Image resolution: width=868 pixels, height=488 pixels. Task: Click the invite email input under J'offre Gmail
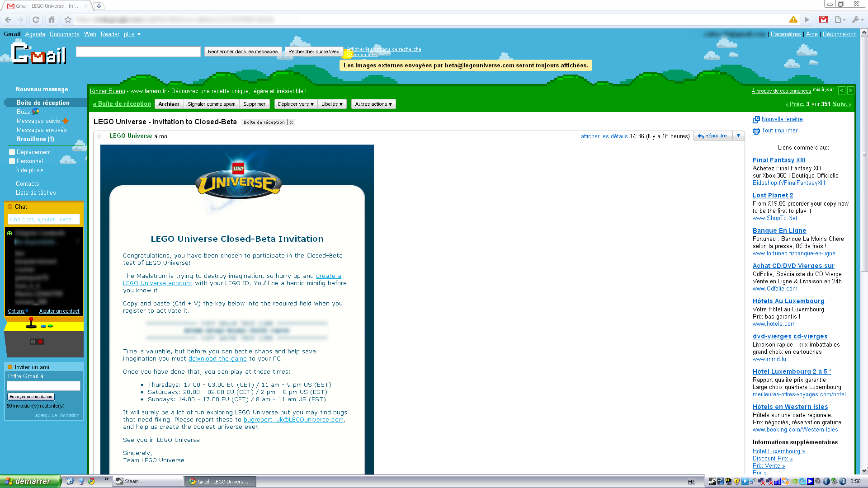(x=43, y=386)
